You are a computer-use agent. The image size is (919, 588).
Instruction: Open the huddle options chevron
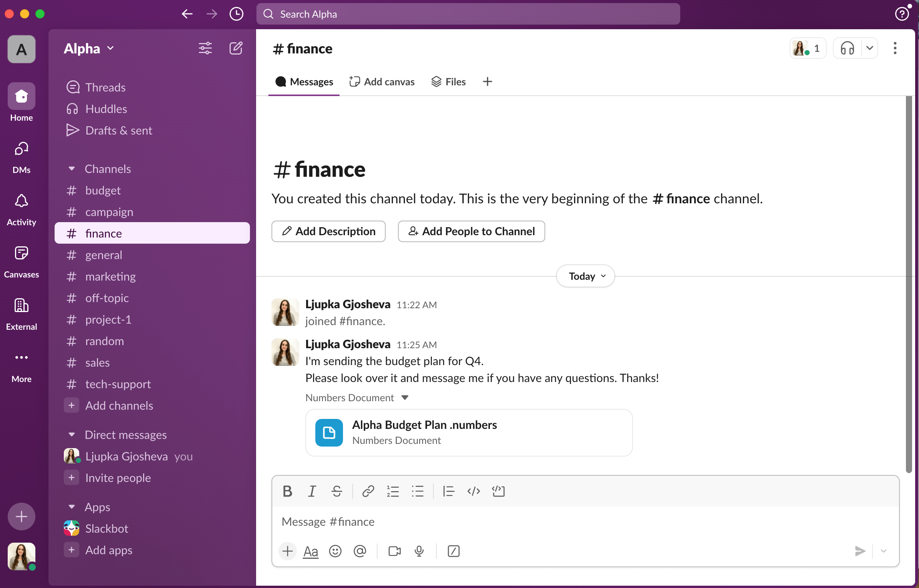coord(870,48)
